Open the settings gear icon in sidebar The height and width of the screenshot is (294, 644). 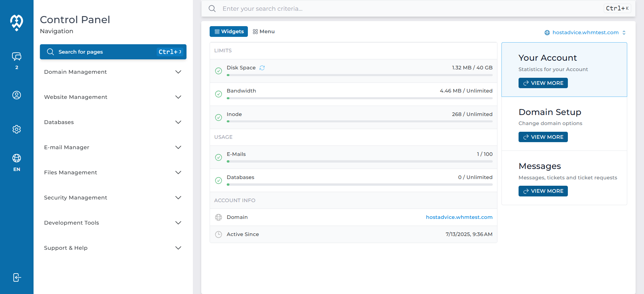tap(16, 129)
